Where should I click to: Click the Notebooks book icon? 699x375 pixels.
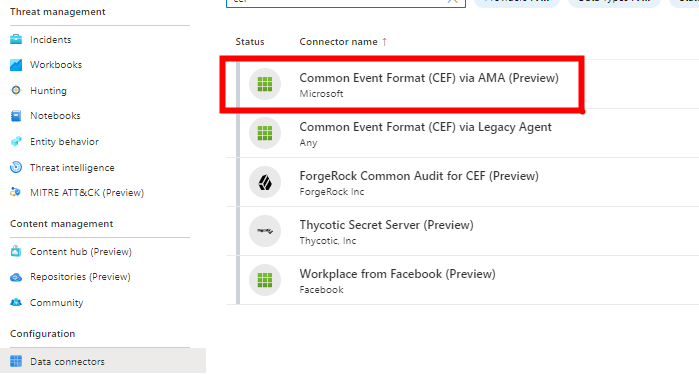(16, 116)
